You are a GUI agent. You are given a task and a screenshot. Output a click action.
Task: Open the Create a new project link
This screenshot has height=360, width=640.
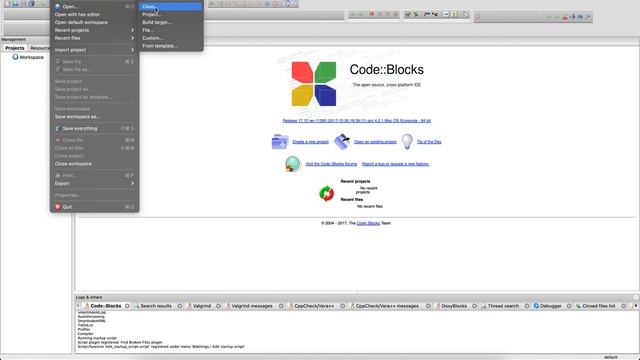pyautogui.click(x=310, y=142)
